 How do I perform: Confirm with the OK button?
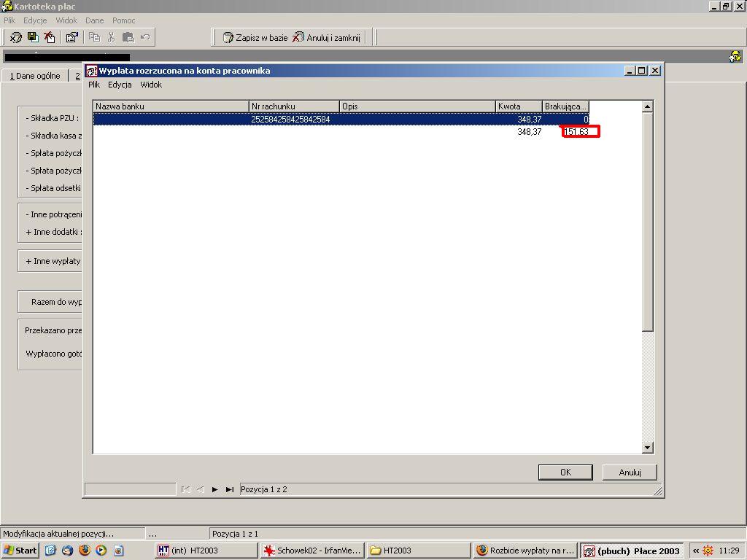[565, 472]
